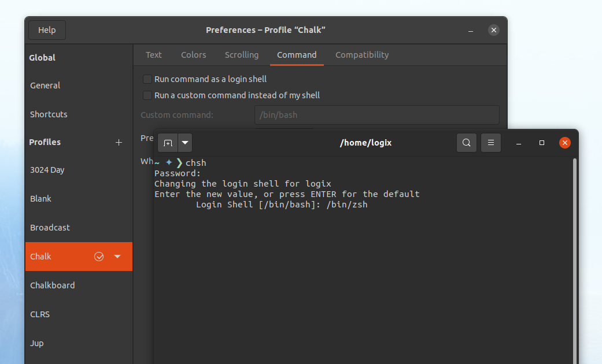Enable Run command as a login shell

point(147,79)
